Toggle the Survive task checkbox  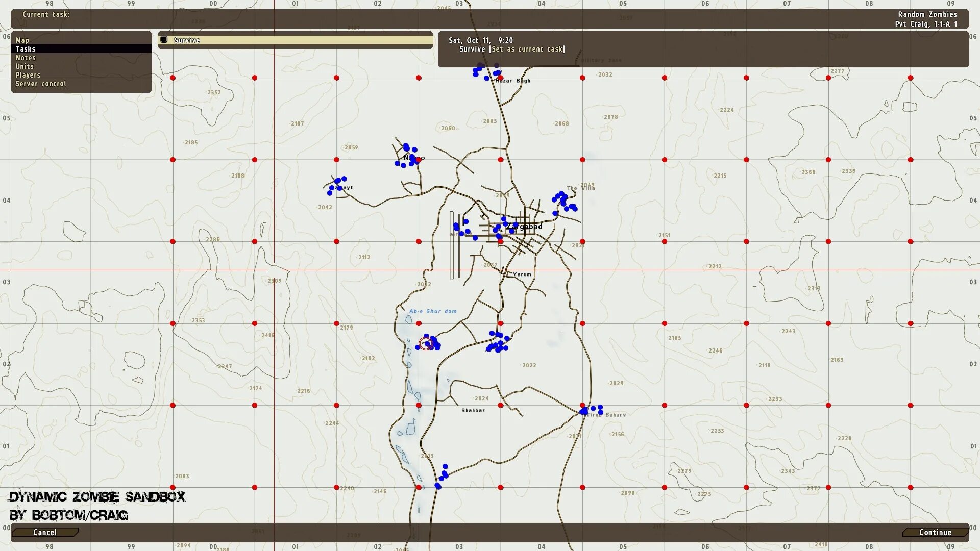coord(164,40)
